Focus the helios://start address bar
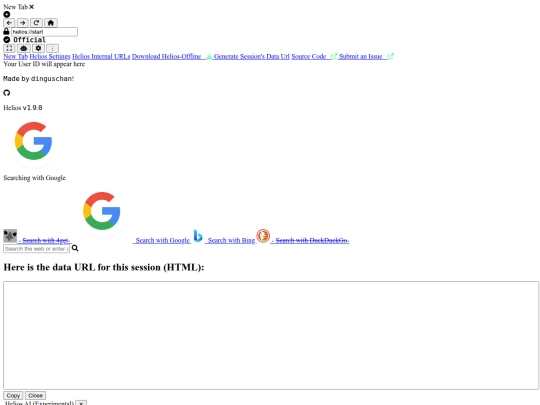This screenshot has width=540, height=405. (x=44, y=32)
